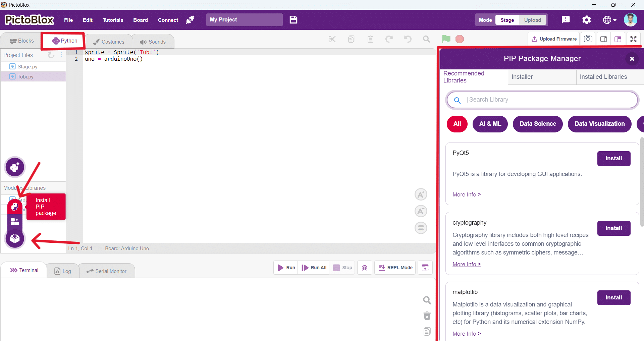Open the language globe dropdown
This screenshot has width=644, height=341.
click(609, 20)
